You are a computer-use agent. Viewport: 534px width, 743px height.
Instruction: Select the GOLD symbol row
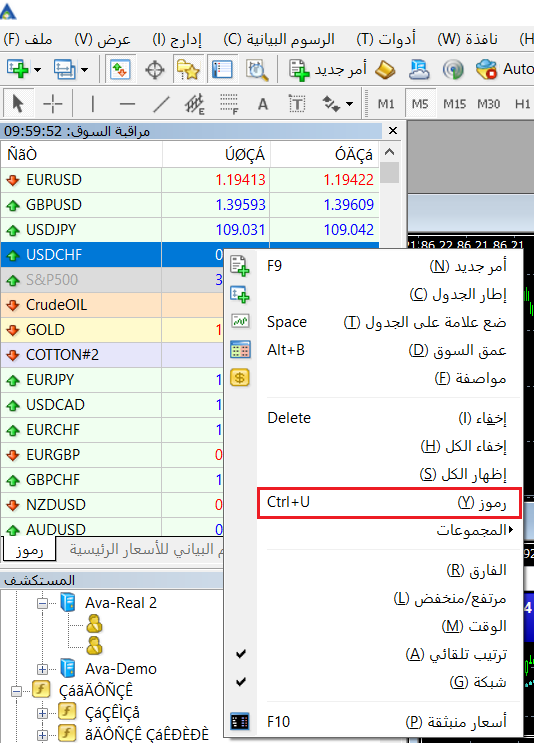[112, 329]
